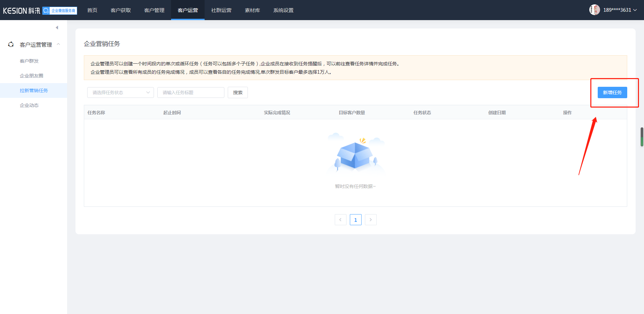644x314 pixels.
Task: Click the 企业微信服务商 badge
Action: tap(60, 10)
